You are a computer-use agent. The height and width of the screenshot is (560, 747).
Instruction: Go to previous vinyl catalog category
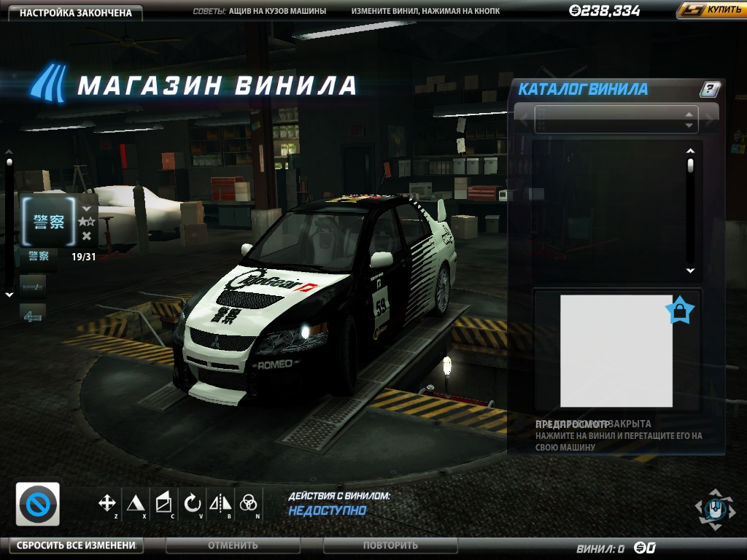tap(524, 120)
